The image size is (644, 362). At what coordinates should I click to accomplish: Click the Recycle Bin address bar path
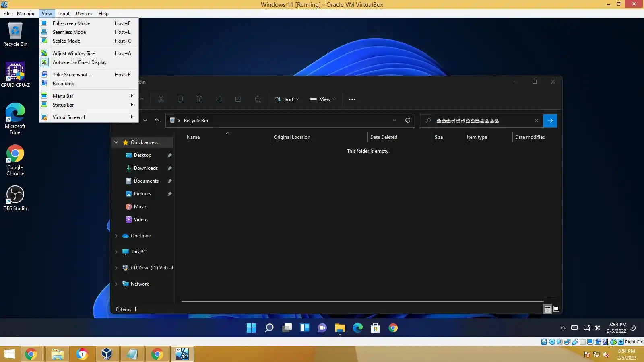(196, 121)
